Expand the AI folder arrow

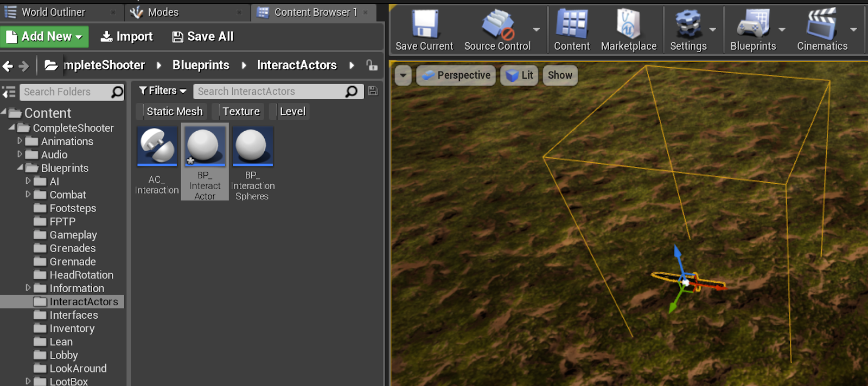(x=28, y=181)
